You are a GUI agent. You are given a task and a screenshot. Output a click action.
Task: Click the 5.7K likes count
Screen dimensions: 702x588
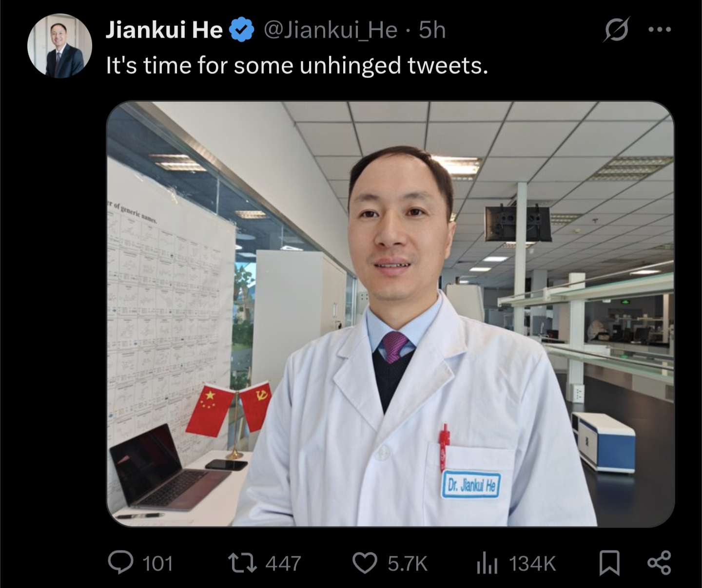pyautogui.click(x=408, y=564)
